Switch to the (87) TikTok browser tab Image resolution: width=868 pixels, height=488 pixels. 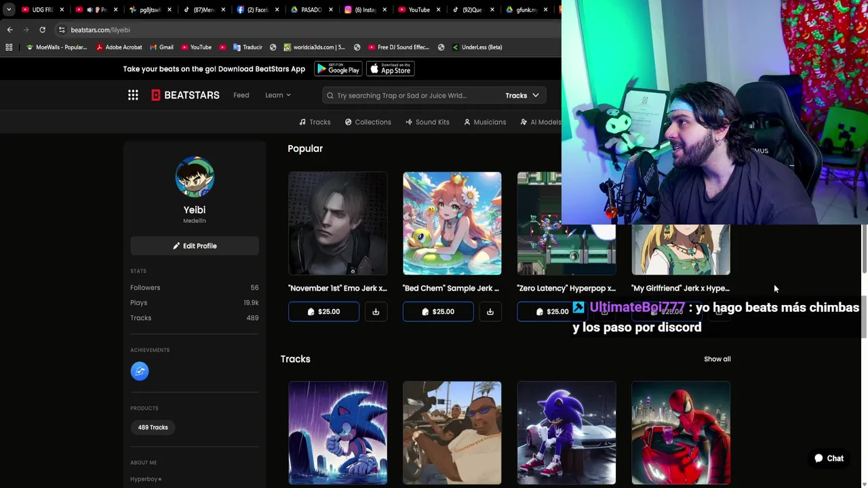coord(203,9)
